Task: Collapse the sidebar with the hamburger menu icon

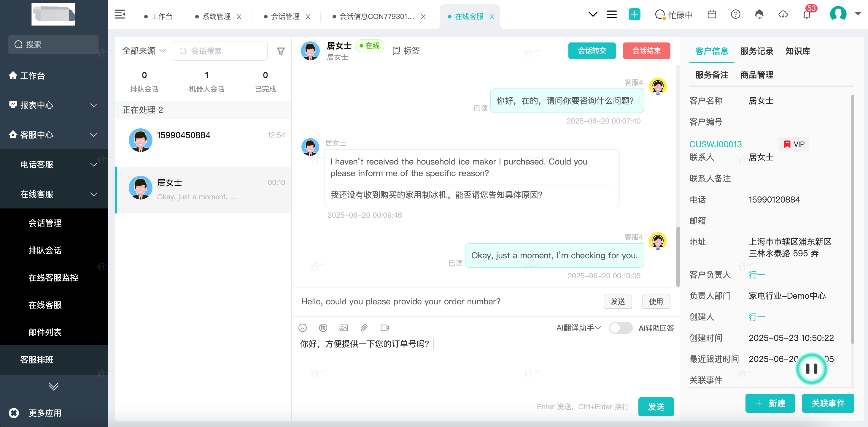Action: coord(120,14)
